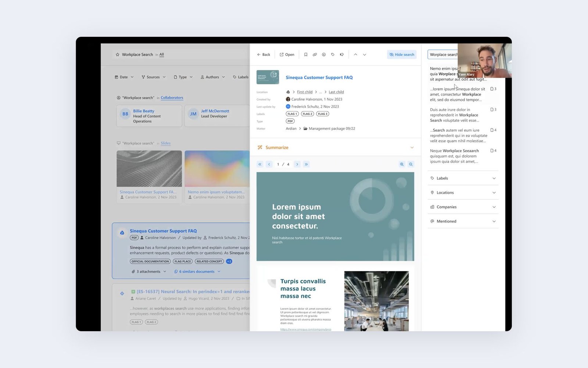Open the Collaborators link
The height and width of the screenshot is (368, 588).
pos(172,98)
